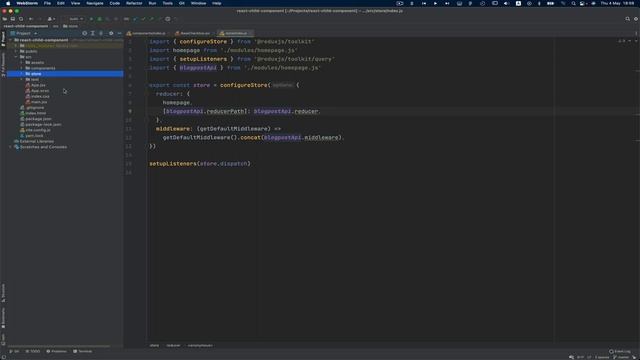
Task: Click the Reload from disk toolbar icon
Action: coord(21,19)
